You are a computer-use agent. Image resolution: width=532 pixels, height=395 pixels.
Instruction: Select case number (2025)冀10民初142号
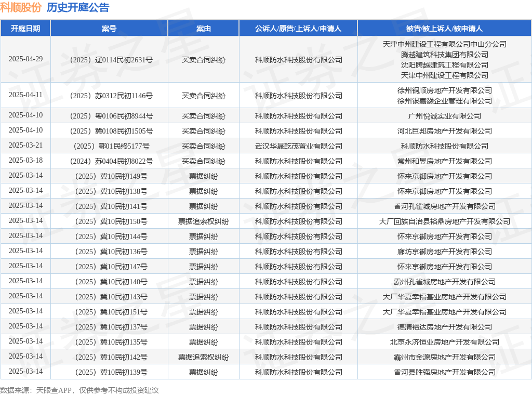(111, 357)
